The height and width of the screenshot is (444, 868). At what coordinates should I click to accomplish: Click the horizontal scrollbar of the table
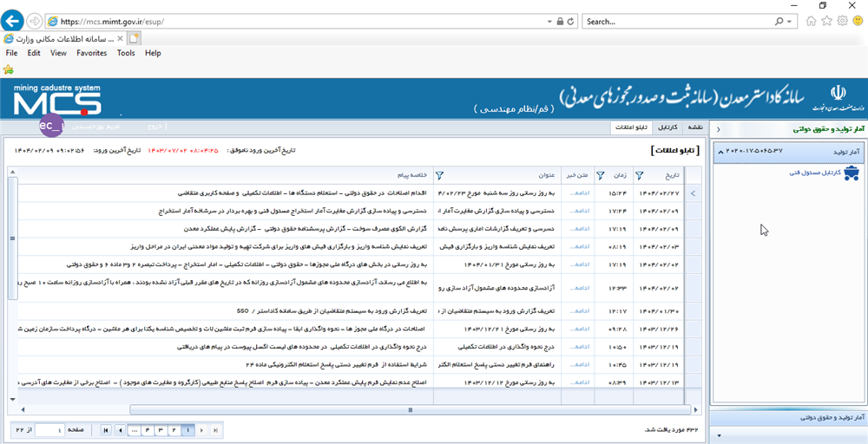coord(347,408)
